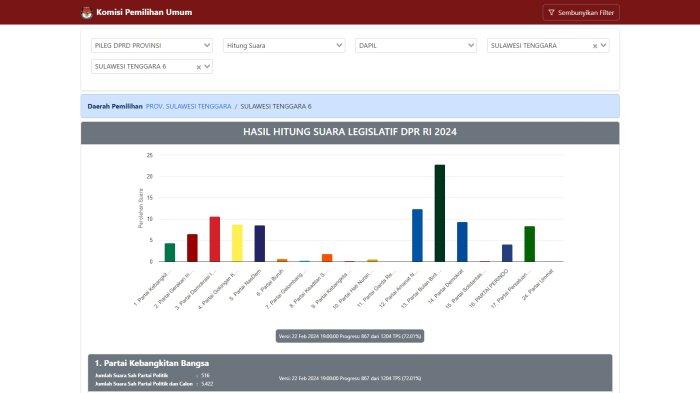Click the dark red Partai Gerakan bar
700x393 pixels.
pos(192,248)
